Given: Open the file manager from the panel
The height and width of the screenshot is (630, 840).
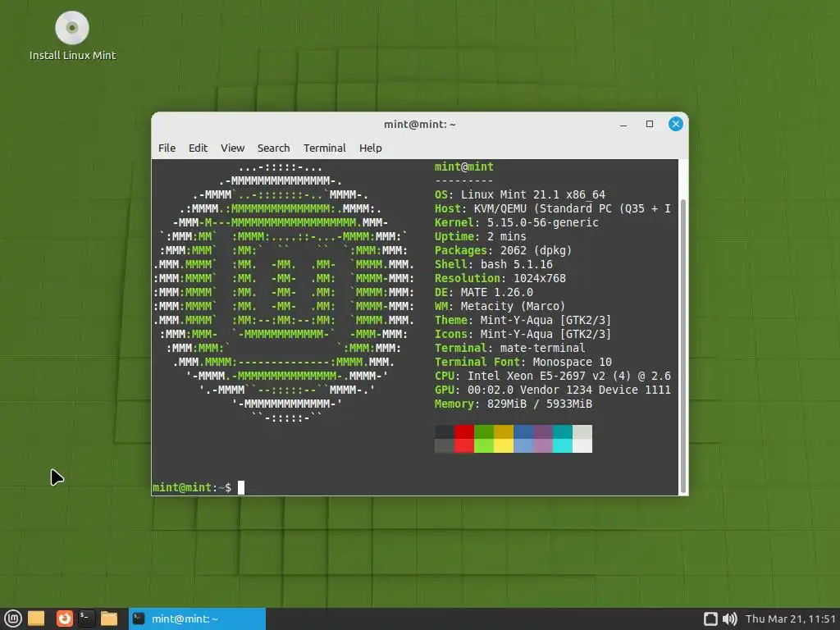Looking at the screenshot, I should pos(109,619).
